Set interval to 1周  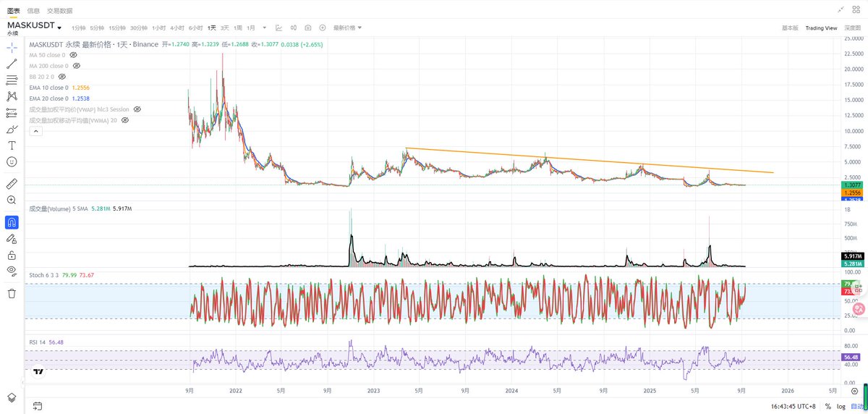(238, 28)
